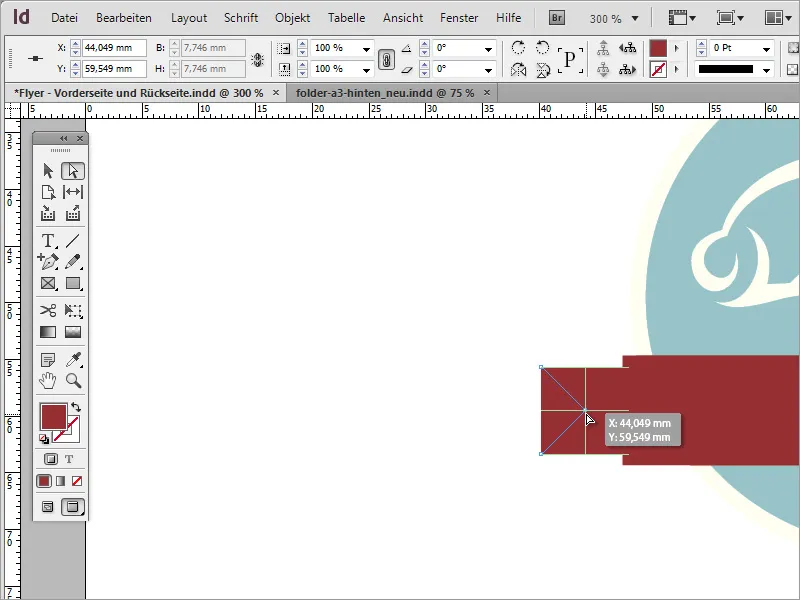Select the Gradient Swatch tool
This screenshot has width=800, height=600.
tap(48, 332)
